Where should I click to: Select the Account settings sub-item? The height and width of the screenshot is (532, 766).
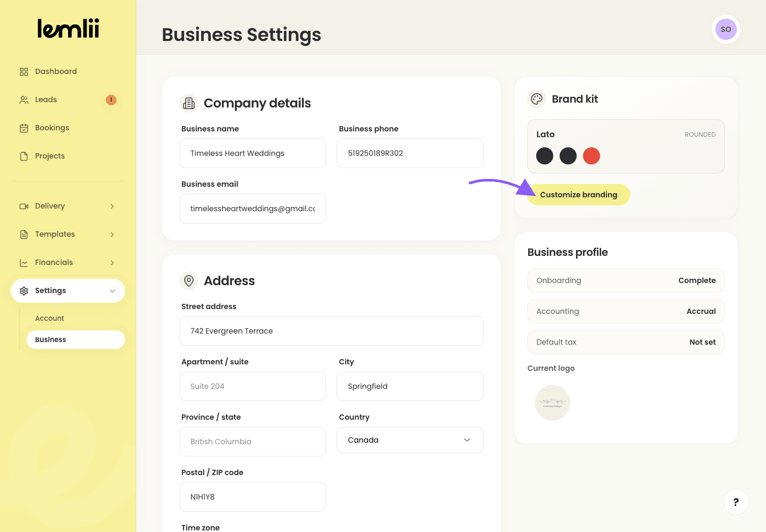[76, 318]
